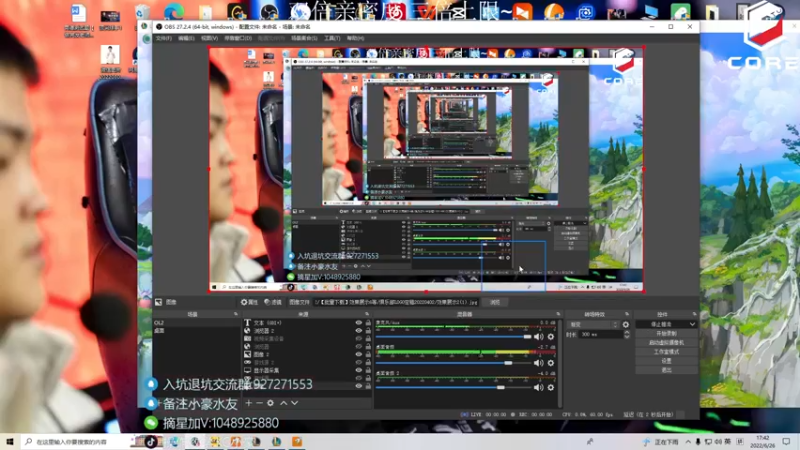This screenshot has height=450, width=800.
Task: Open source properties gear below sources list
Action: coord(270,403)
